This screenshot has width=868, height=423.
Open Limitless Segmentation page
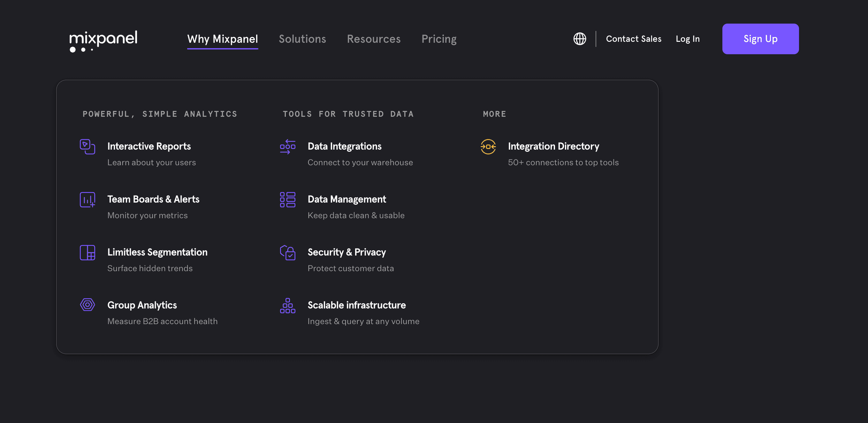coord(157,252)
